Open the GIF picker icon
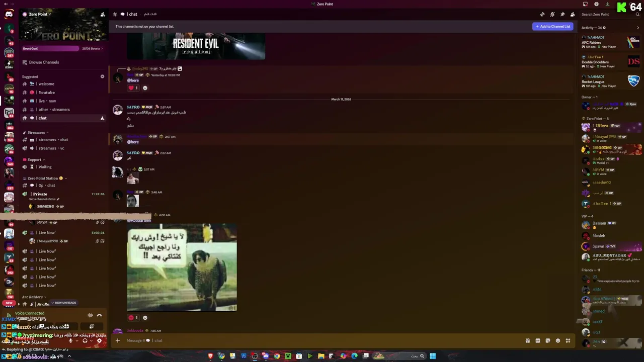644x362 pixels. click(x=537, y=340)
